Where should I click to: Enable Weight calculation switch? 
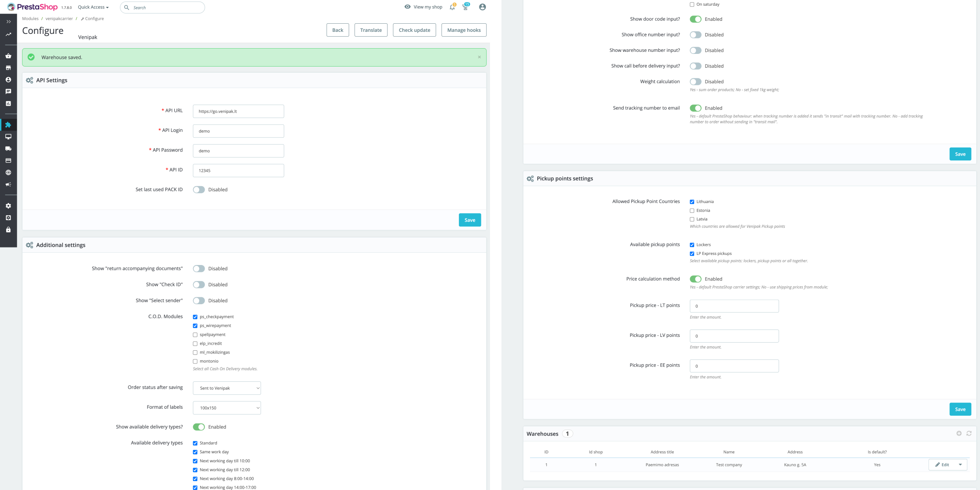(x=696, y=82)
